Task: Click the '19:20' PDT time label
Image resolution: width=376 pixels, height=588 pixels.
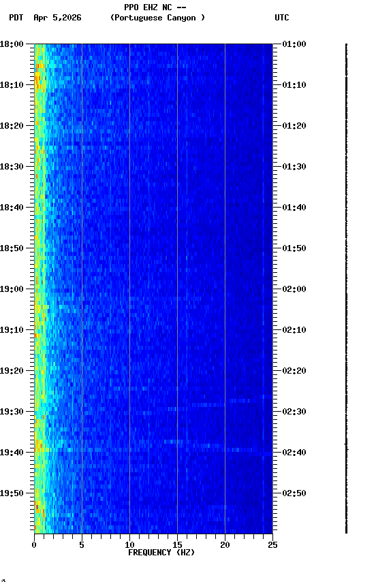Action: [12, 372]
